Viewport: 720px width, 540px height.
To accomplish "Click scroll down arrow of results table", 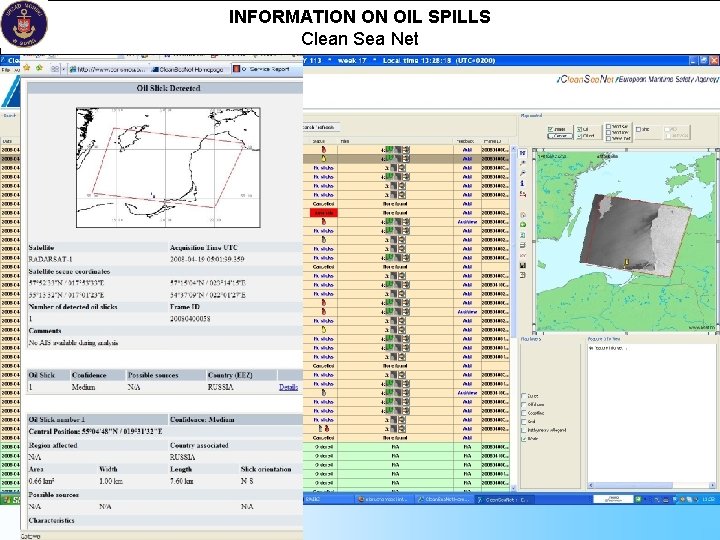I will [513, 488].
